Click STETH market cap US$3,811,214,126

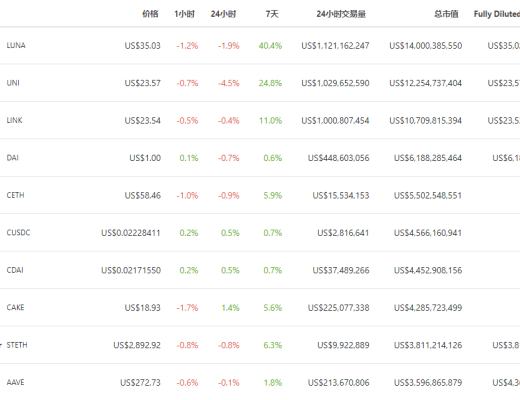click(x=428, y=345)
